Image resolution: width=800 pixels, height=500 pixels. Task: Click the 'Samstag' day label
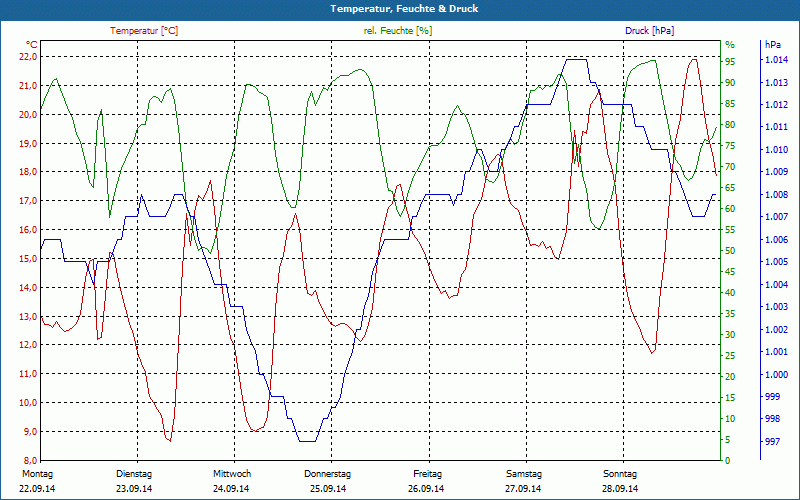coord(523,473)
